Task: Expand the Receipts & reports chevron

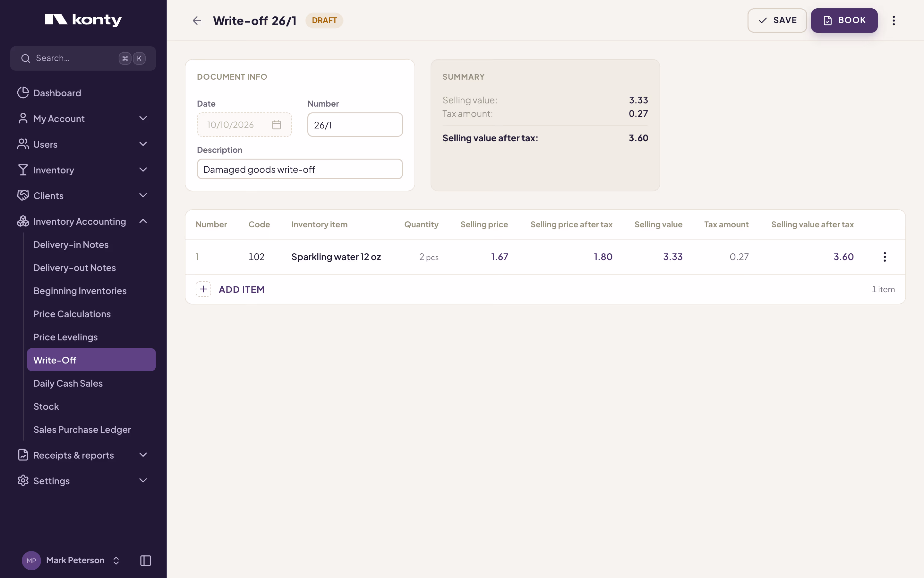Action: [x=143, y=455]
